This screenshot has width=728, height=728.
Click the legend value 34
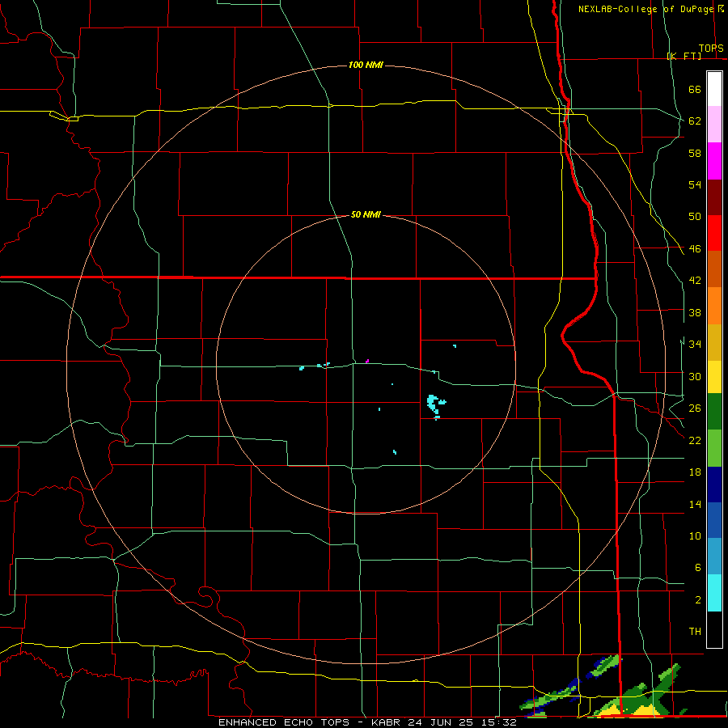tap(695, 344)
